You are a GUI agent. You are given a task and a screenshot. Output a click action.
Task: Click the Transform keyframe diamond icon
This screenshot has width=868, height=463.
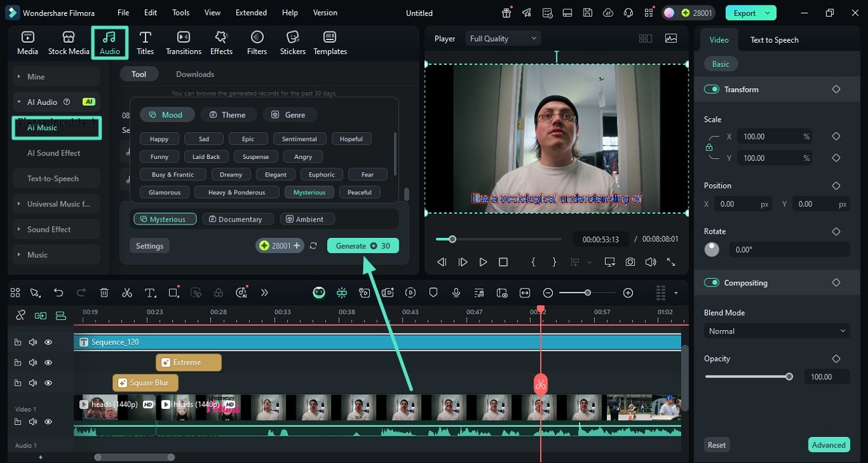[x=836, y=89]
